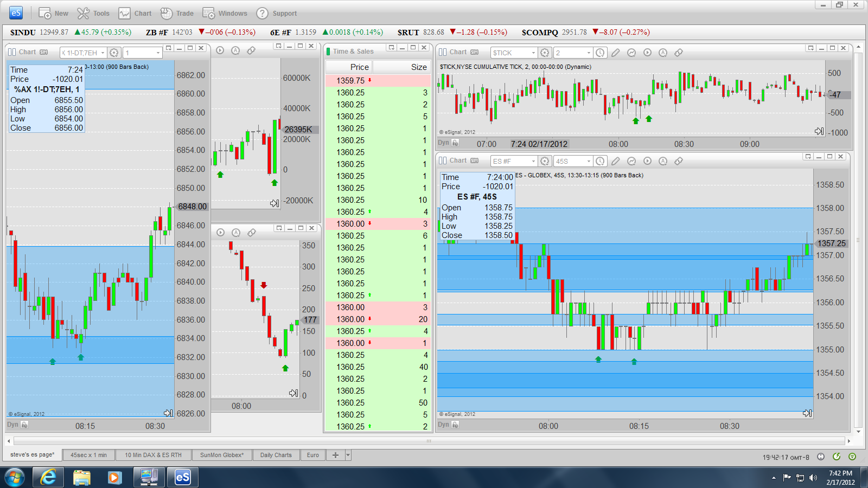Click time template clock icon in $TICK chart
868x488 pixels.
pyautogui.click(x=600, y=53)
